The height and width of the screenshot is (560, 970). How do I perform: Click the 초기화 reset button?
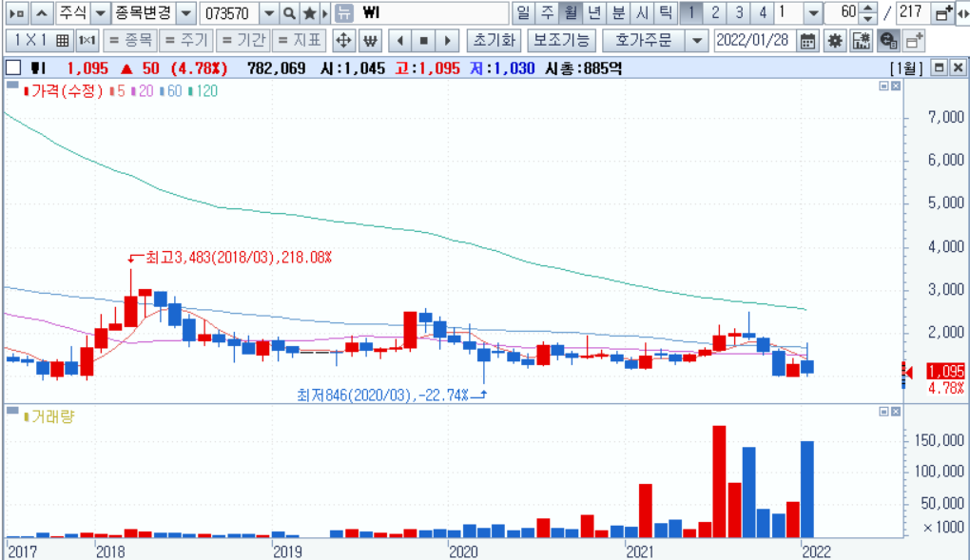click(x=494, y=41)
